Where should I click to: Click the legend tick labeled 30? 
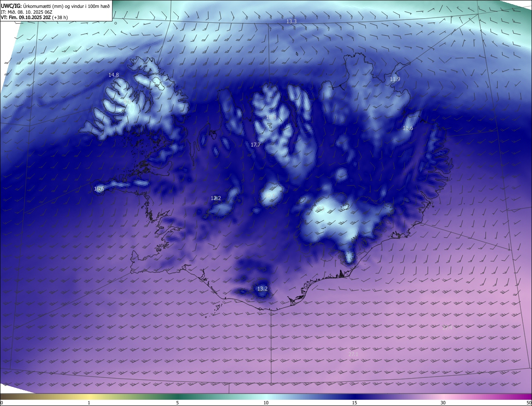click(443, 403)
